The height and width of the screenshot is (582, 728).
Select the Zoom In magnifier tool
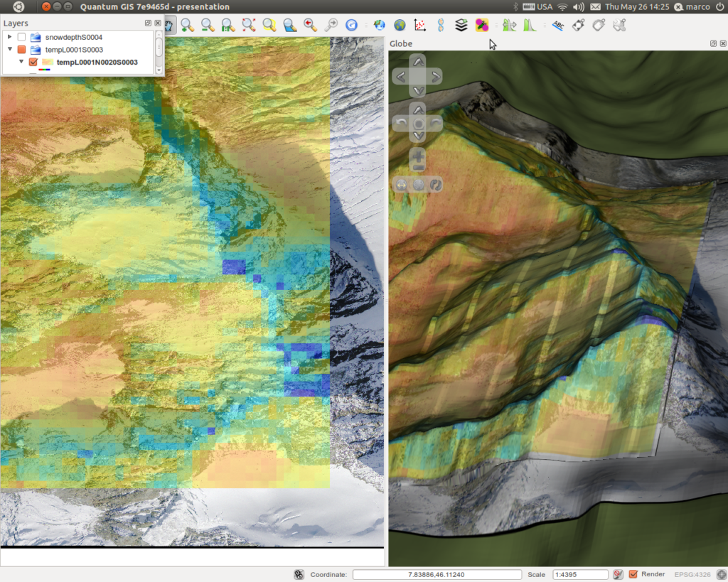188,25
